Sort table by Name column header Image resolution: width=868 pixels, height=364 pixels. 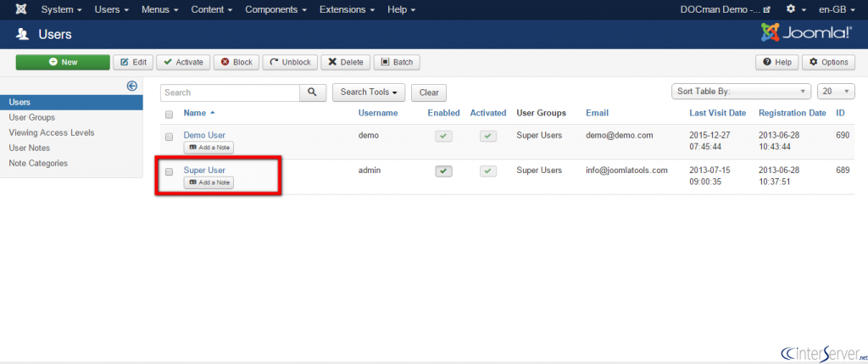coord(195,113)
